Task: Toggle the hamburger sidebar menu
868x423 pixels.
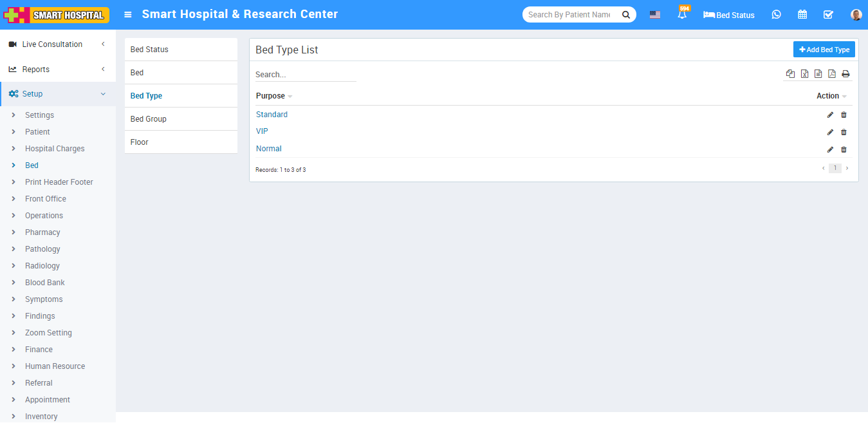Action: coord(128,15)
